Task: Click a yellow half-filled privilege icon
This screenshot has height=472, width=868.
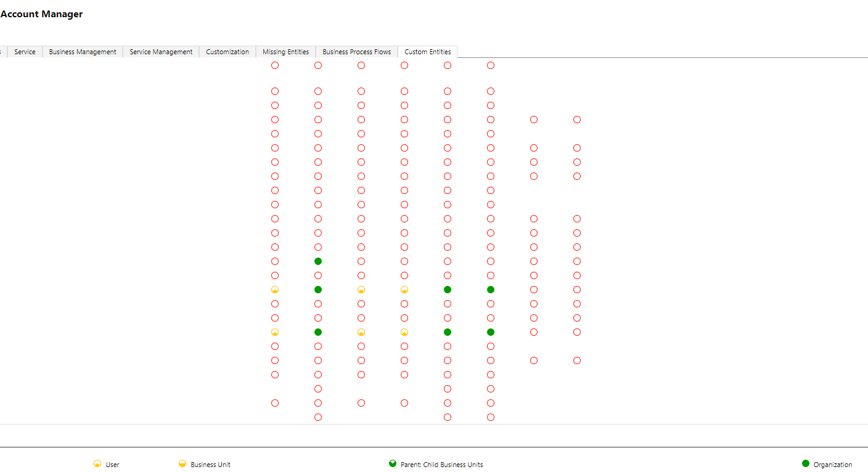Action: (x=361, y=332)
